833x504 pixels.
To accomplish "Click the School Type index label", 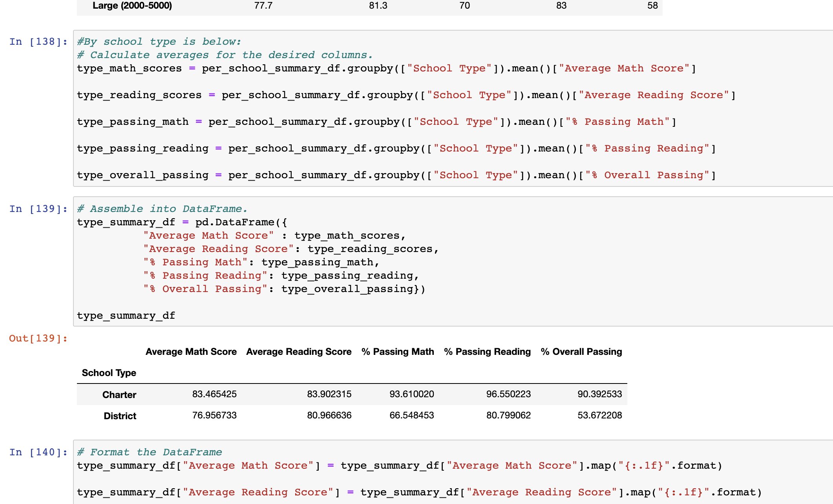I will (109, 373).
